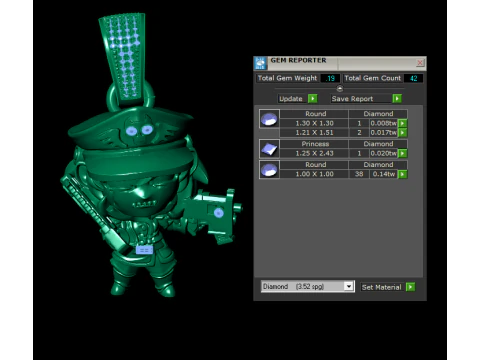The image size is (480, 360).
Task: Click the 1.21 X 1.51 size cell
Action: tap(314, 133)
